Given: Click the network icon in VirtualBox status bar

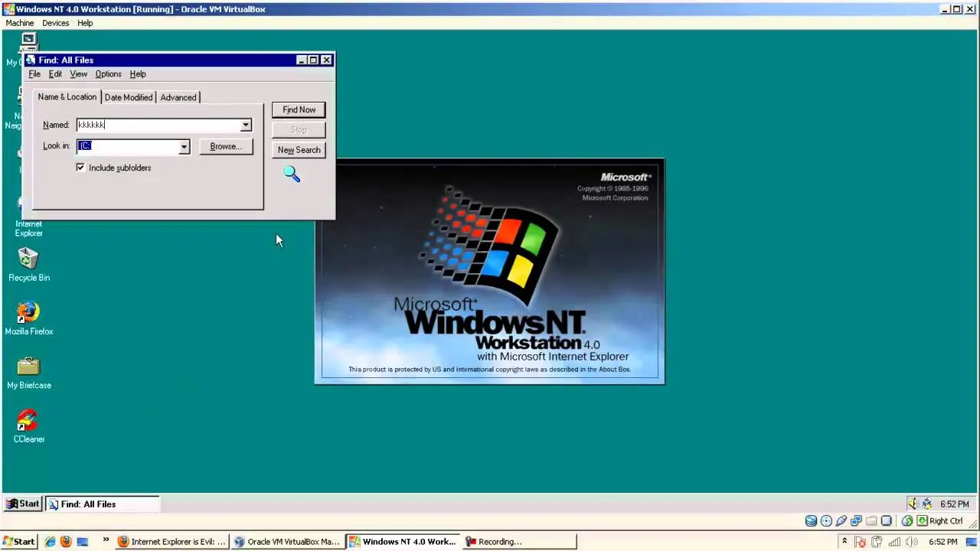Looking at the screenshot, I should [855, 521].
